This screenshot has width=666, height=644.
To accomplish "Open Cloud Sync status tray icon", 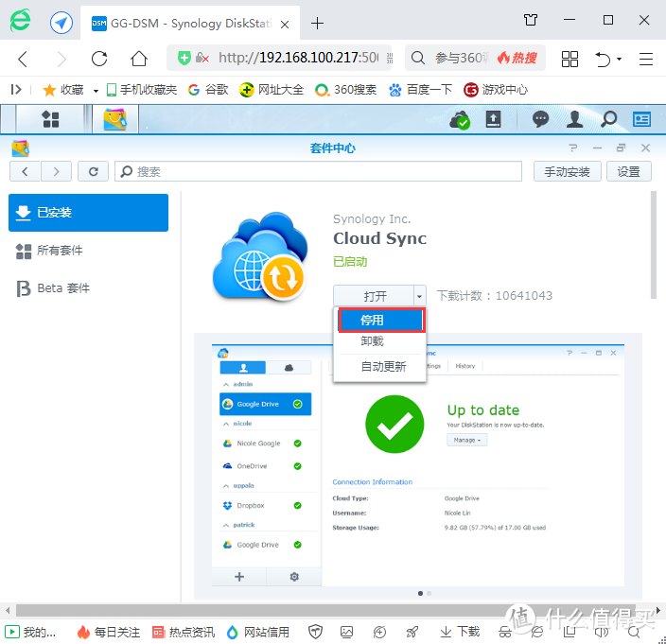I will point(461,120).
